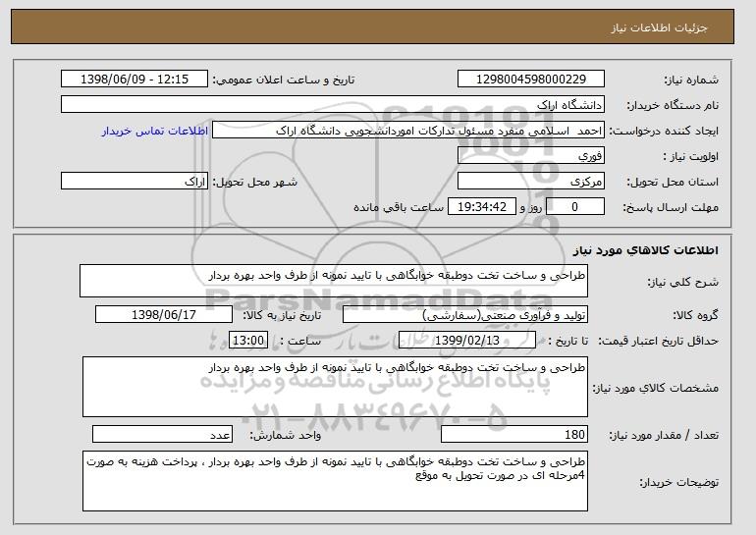Viewport: 756px width, 535px height.
Task: Click the need date field 1398/06/17
Action: [164, 315]
